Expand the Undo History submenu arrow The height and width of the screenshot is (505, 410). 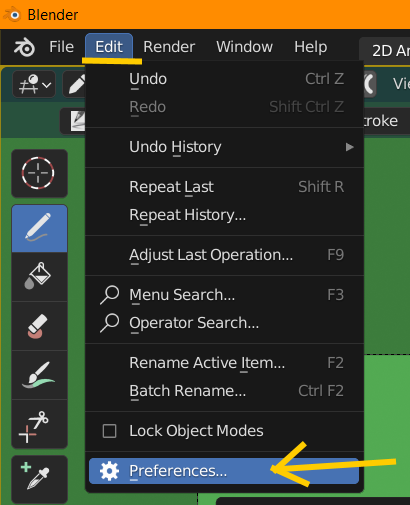click(x=349, y=147)
